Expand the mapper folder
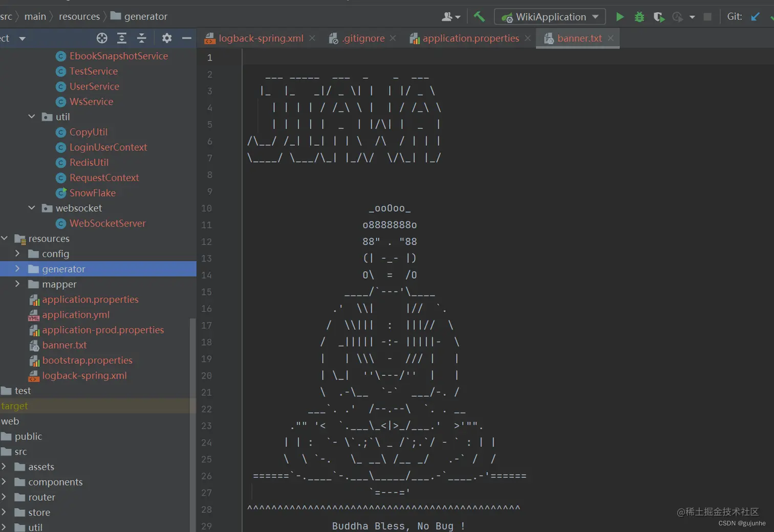This screenshot has width=774, height=532. (18, 284)
